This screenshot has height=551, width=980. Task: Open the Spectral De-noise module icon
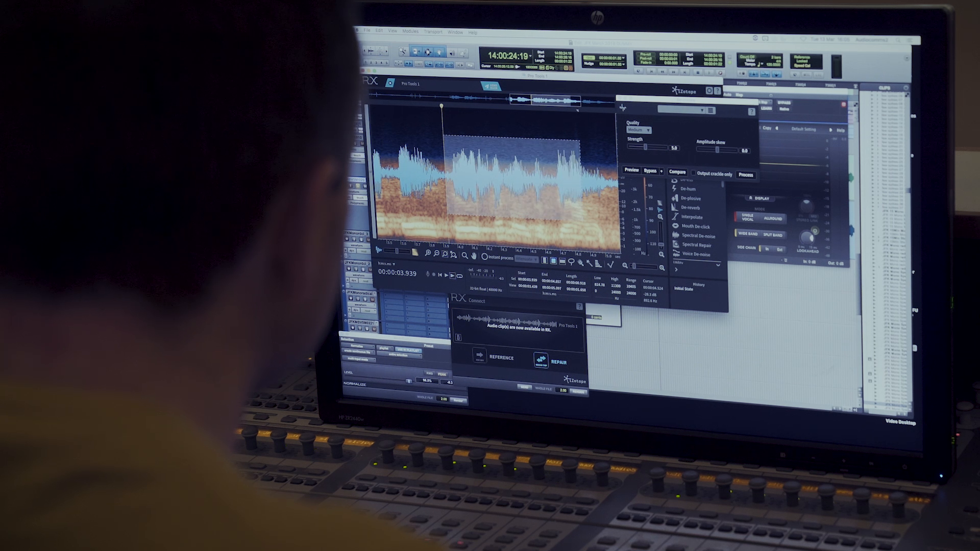tap(676, 235)
